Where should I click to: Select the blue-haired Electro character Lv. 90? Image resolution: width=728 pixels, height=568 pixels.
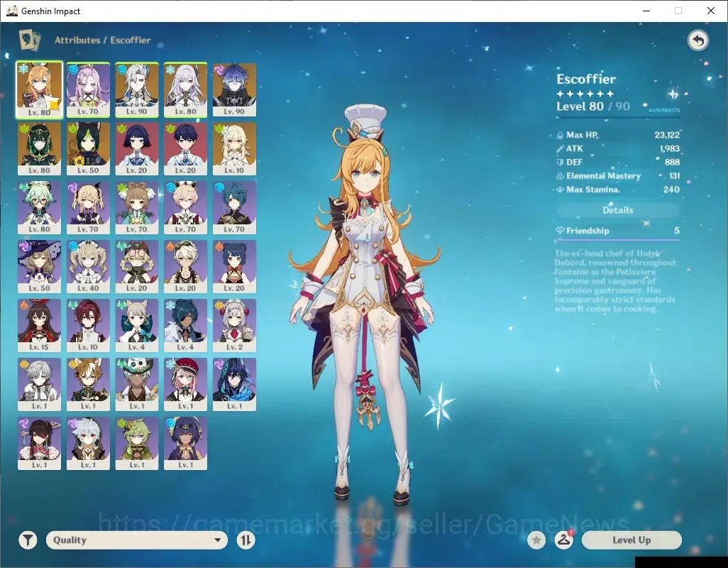(x=234, y=89)
